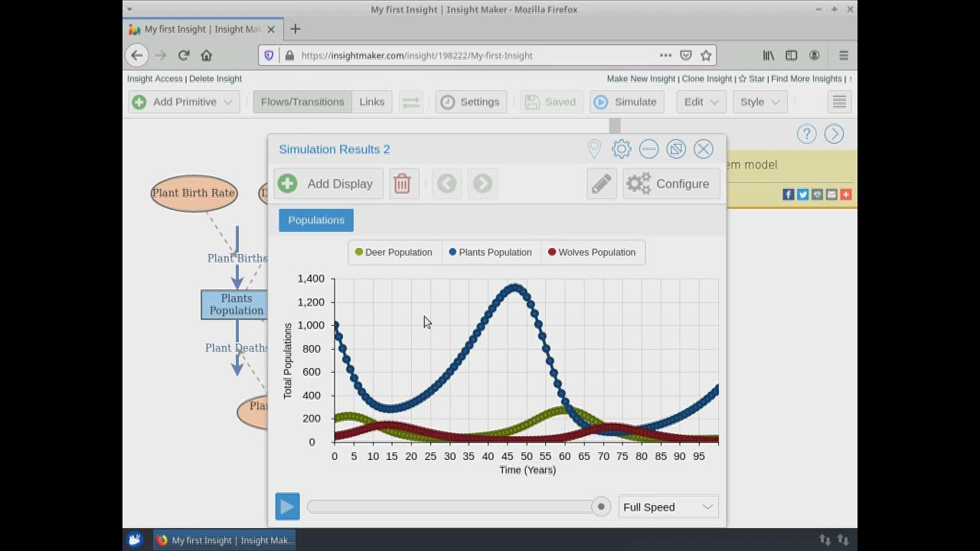
Task: Open the title bar window menu arrow
Action: pos(129,9)
